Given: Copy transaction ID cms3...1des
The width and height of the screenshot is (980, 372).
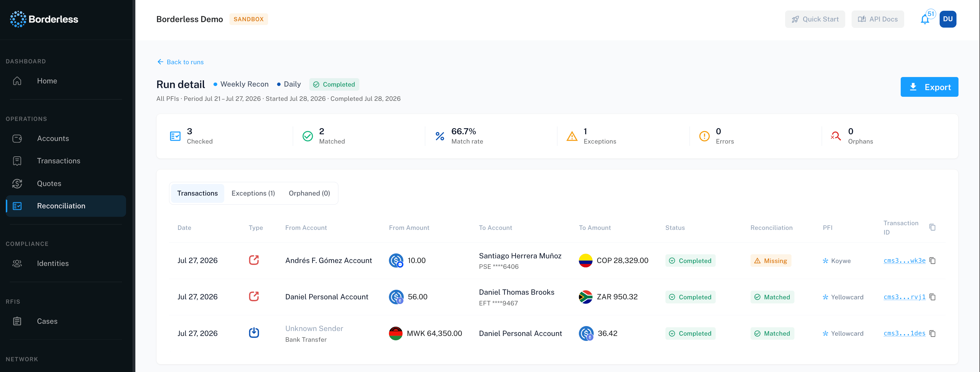Looking at the screenshot, I should pos(932,334).
